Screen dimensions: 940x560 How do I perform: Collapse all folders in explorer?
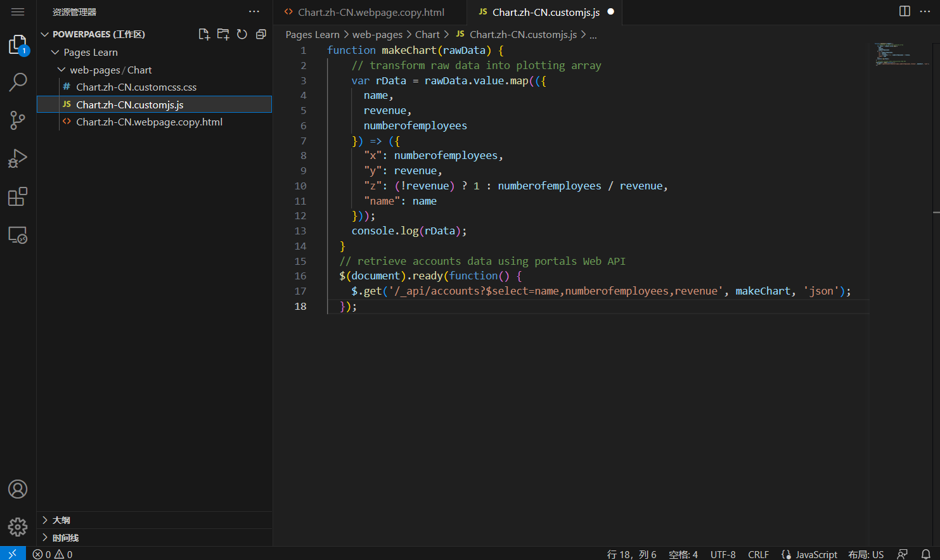coord(261,34)
